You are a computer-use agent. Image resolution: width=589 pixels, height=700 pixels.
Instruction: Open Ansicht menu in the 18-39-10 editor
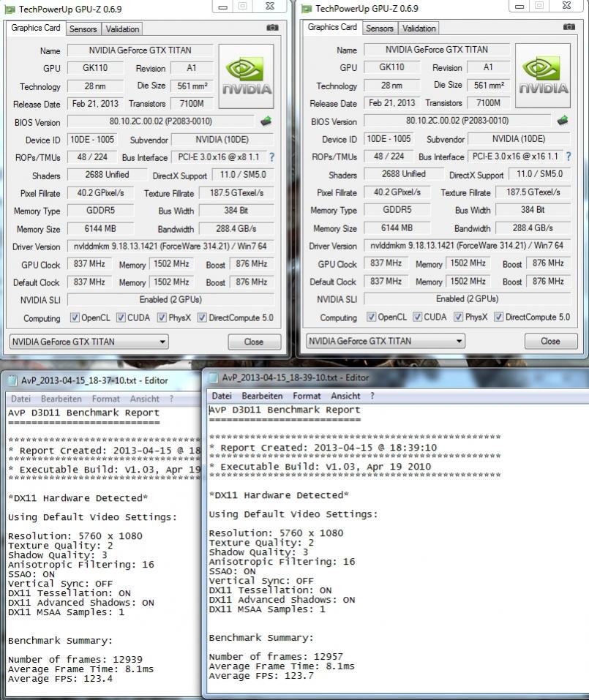click(x=345, y=396)
